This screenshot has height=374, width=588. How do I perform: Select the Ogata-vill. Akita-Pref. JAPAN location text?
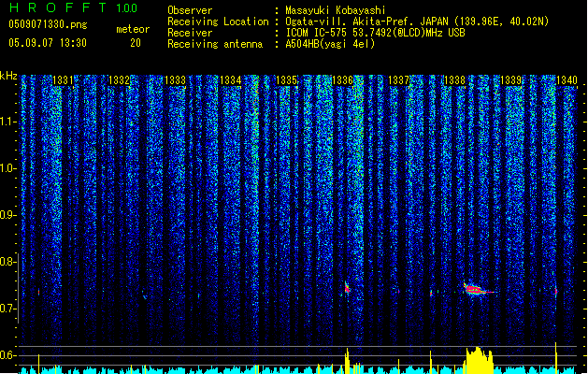417,22
